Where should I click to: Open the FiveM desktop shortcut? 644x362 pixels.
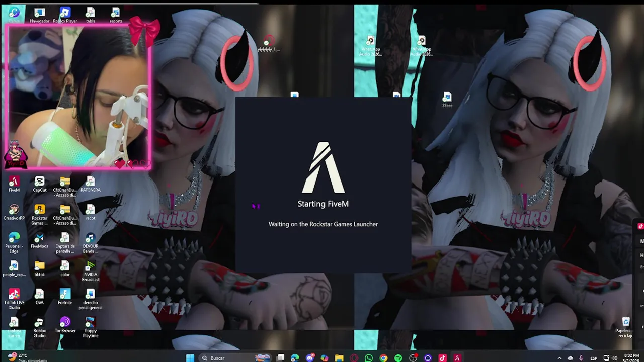click(x=14, y=184)
